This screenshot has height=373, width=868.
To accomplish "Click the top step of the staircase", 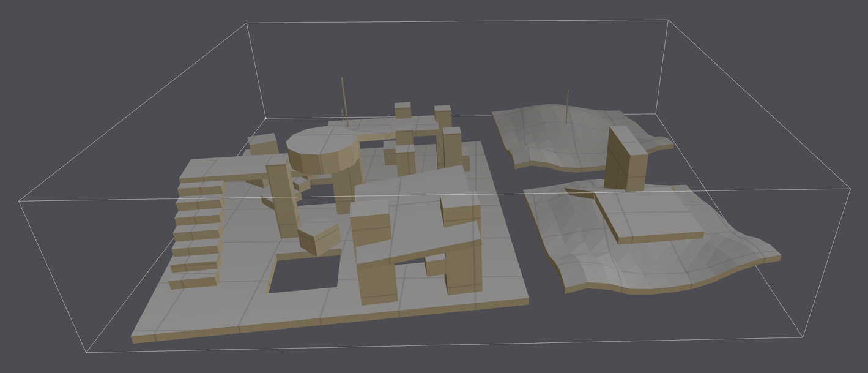I will pyautogui.click(x=201, y=187).
